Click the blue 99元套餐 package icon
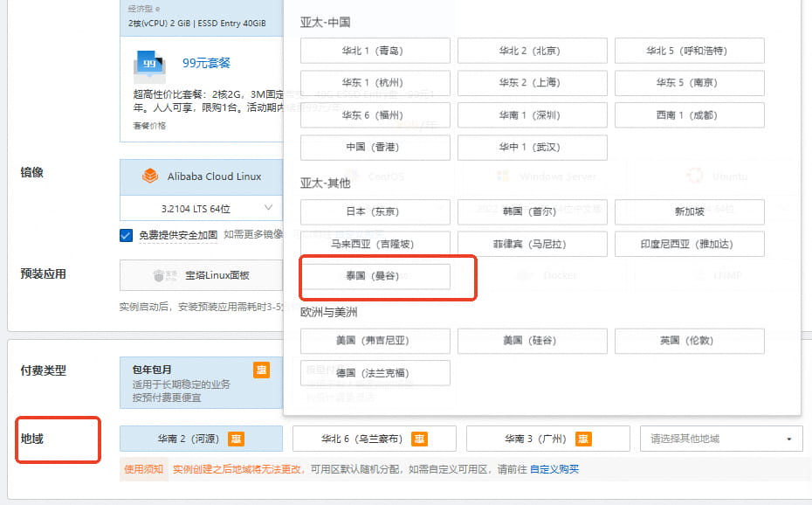The height and width of the screenshot is (505, 812). pos(148,63)
